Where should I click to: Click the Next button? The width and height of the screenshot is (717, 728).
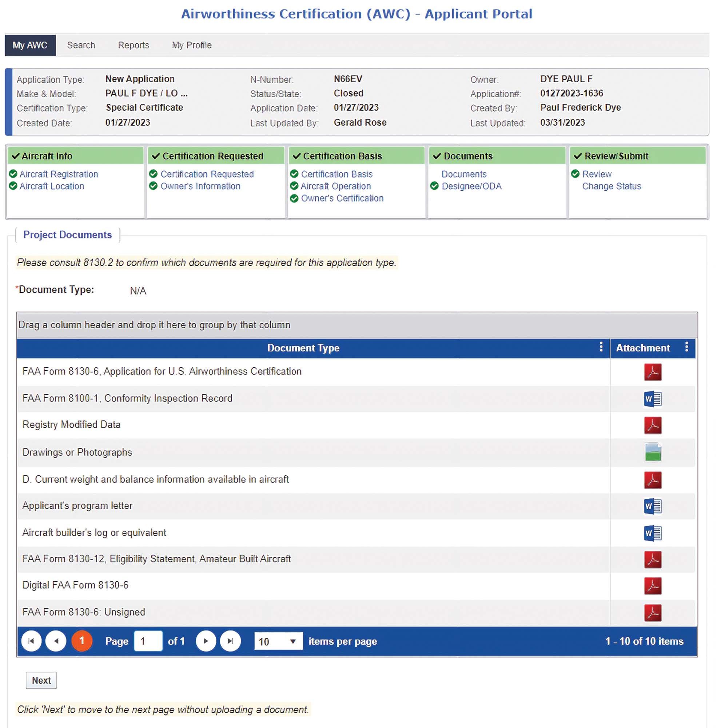(41, 680)
